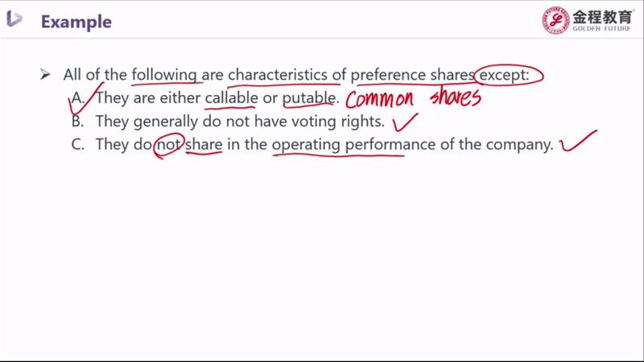Screen dimensions: 644x362
Task: Click the underlined phrase "operating performance"
Action: tap(338, 145)
